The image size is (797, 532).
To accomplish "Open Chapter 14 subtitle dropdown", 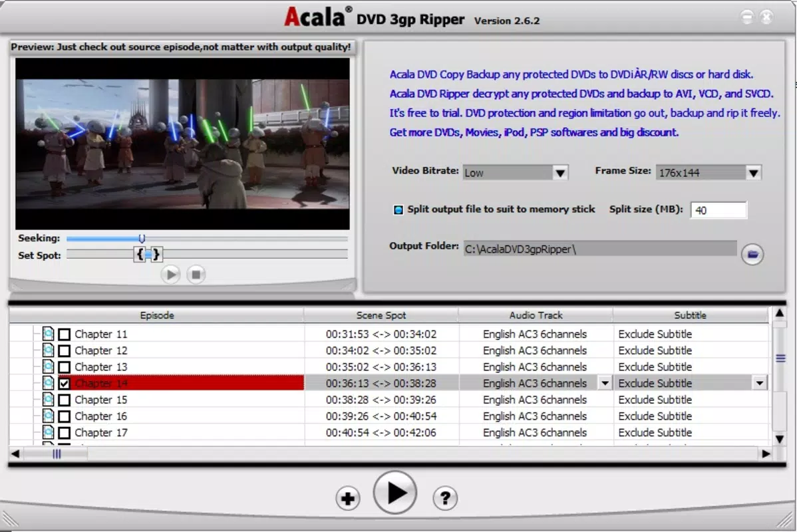I will coord(759,383).
